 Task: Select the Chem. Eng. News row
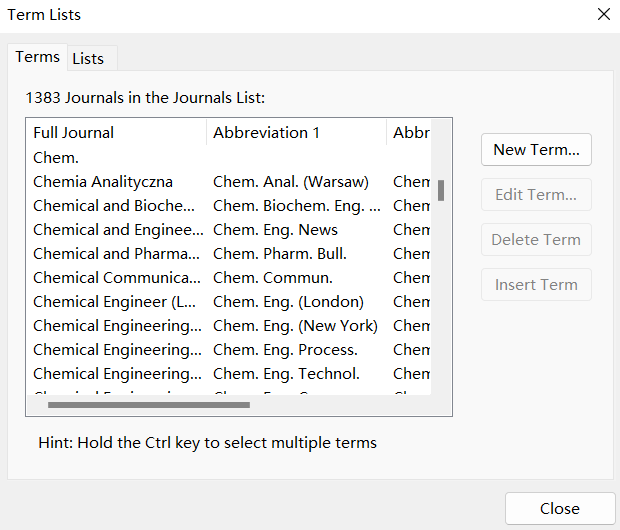(229, 230)
